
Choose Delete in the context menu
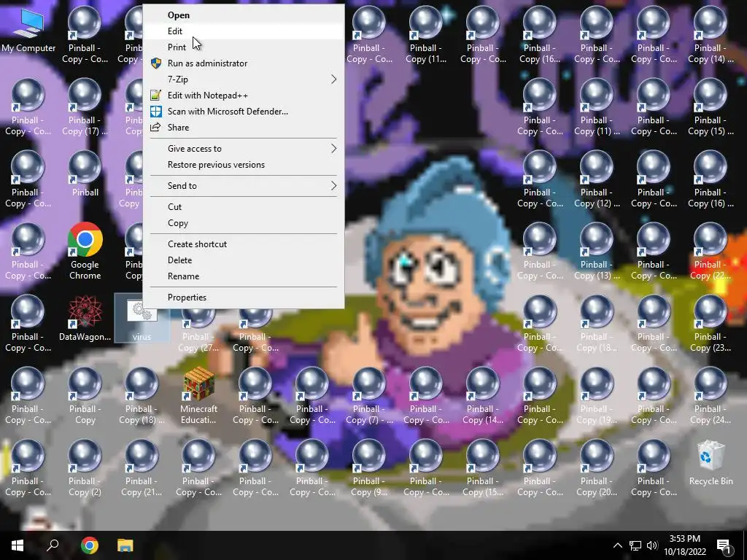pos(244,260)
